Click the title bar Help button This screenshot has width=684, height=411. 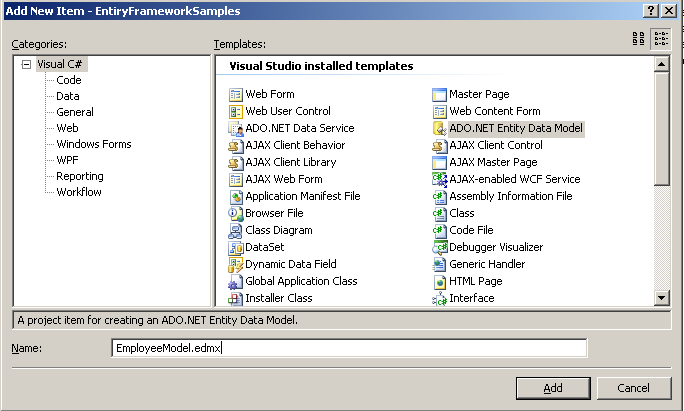(x=650, y=10)
